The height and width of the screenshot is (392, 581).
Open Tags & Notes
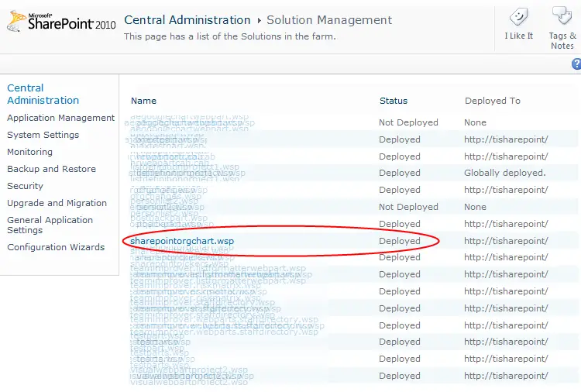[562, 28]
